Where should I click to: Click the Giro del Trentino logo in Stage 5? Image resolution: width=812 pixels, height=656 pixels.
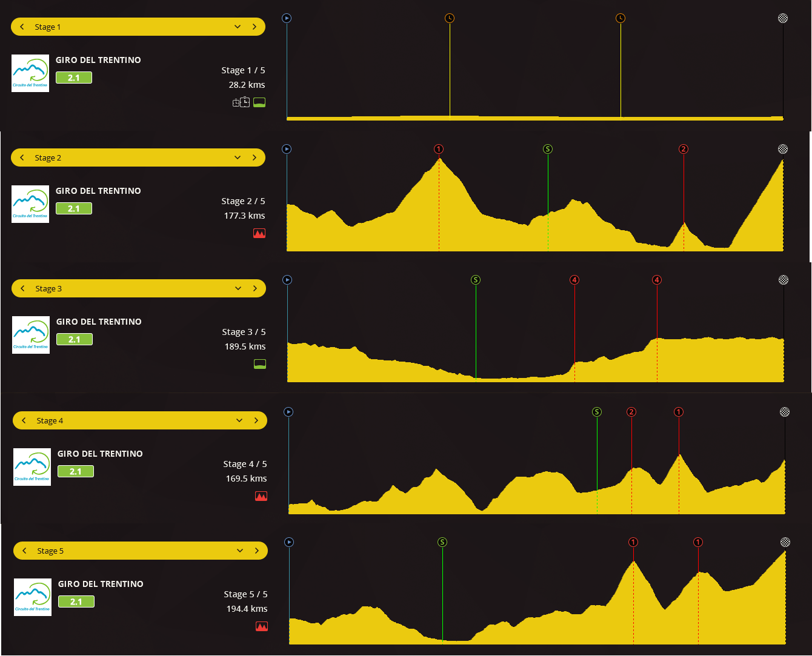pos(33,597)
